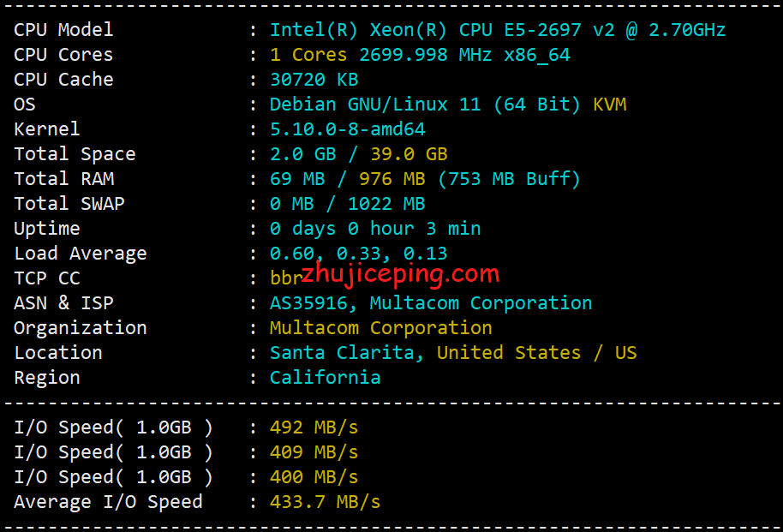
Task: Select the kernel version 5.10.0-8-amd64
Action: (x=348, y=129)
